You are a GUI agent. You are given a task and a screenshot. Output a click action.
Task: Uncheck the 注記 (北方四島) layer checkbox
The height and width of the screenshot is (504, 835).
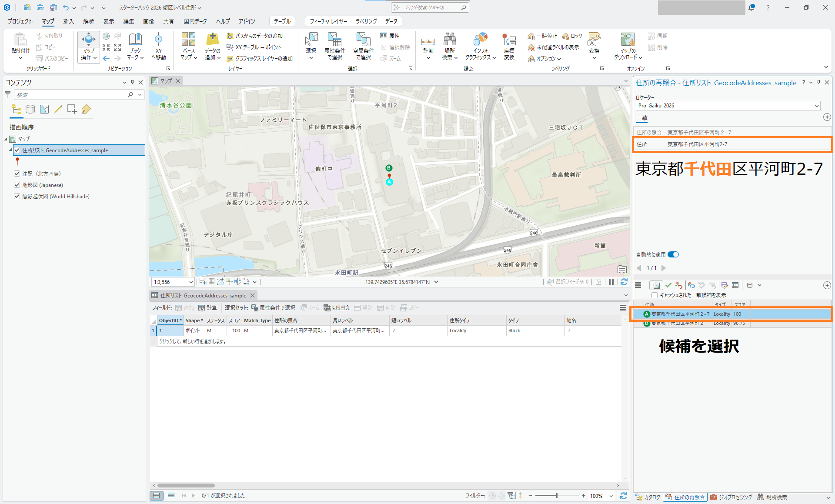(x=17, y=174)
